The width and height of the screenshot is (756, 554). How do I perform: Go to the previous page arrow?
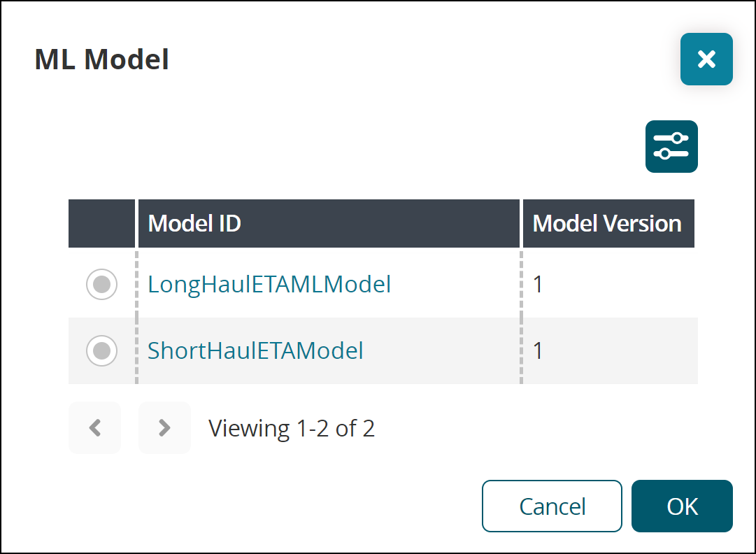95,427
